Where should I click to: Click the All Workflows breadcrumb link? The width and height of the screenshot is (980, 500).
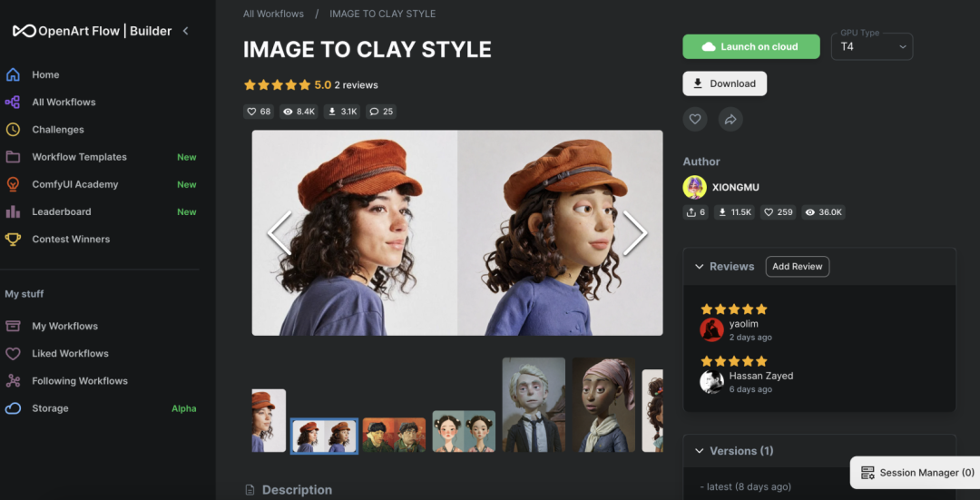point(273,13)
